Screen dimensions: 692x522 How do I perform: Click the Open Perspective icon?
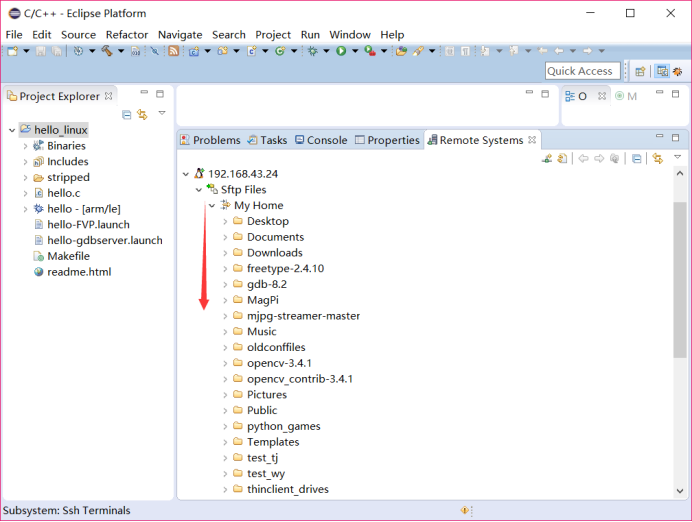pyautogui.click(x=640, y=71)
